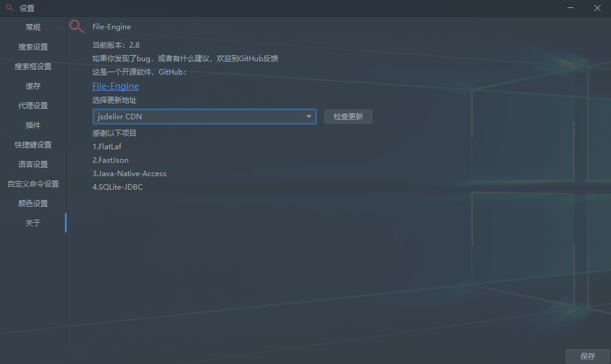Click the 1.FlatLaf credit text

(107, 147)
